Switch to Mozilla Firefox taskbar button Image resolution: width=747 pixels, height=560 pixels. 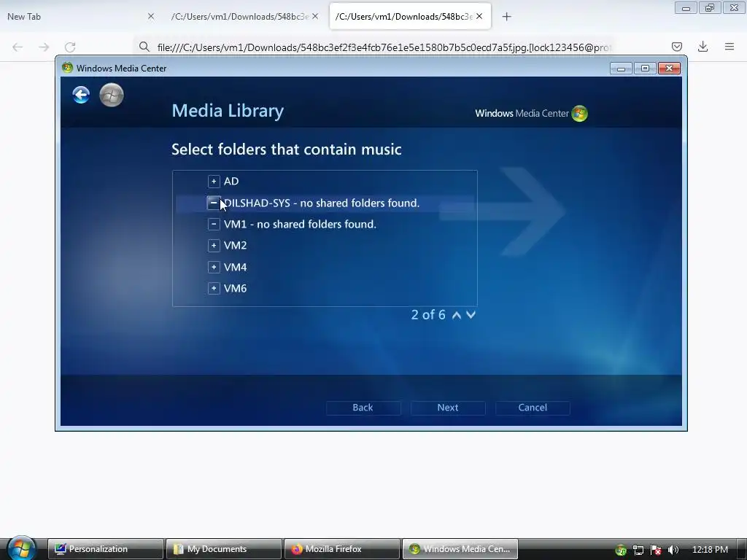pyautogui.click(x=342, y=549)
